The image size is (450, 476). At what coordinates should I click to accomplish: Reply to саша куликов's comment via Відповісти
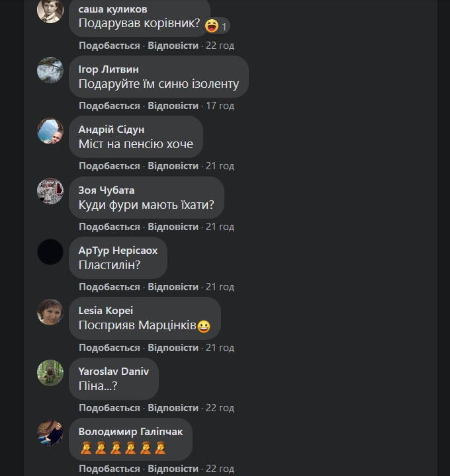[x=173, y=46]
